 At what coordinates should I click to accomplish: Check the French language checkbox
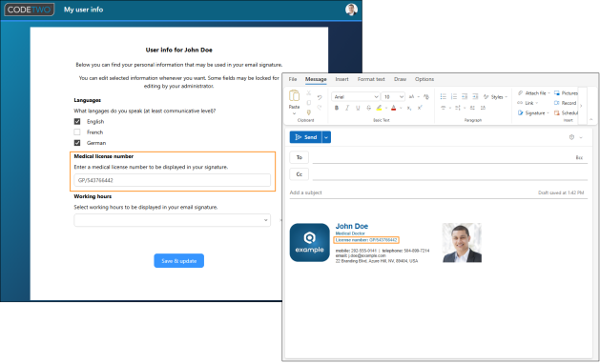(x=77, y=132)
